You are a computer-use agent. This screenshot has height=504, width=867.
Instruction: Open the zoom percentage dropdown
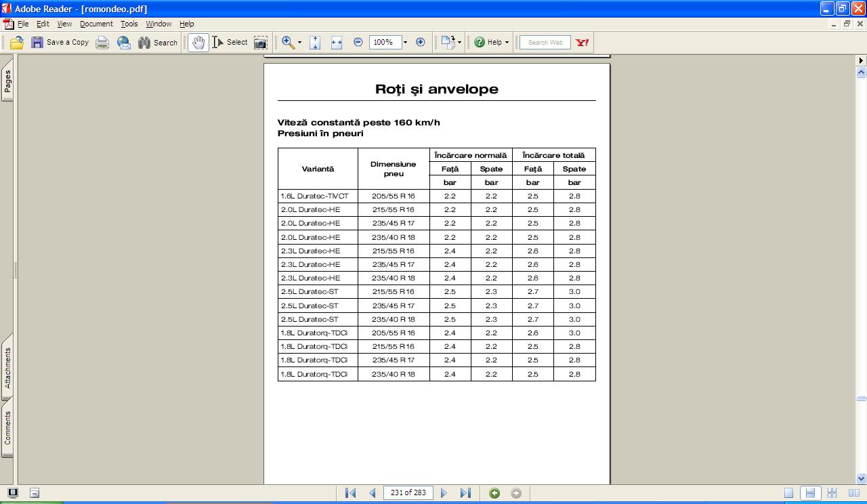(x=405, y=42)
